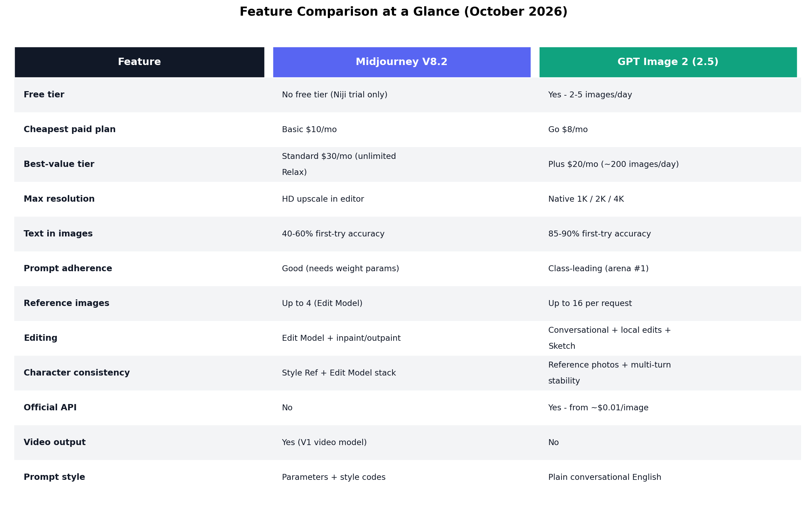The width and height of the screenshot is (807, 532).
Task: Click the 'Go $8/mo' cell
Action: click(x=568, y=130)
